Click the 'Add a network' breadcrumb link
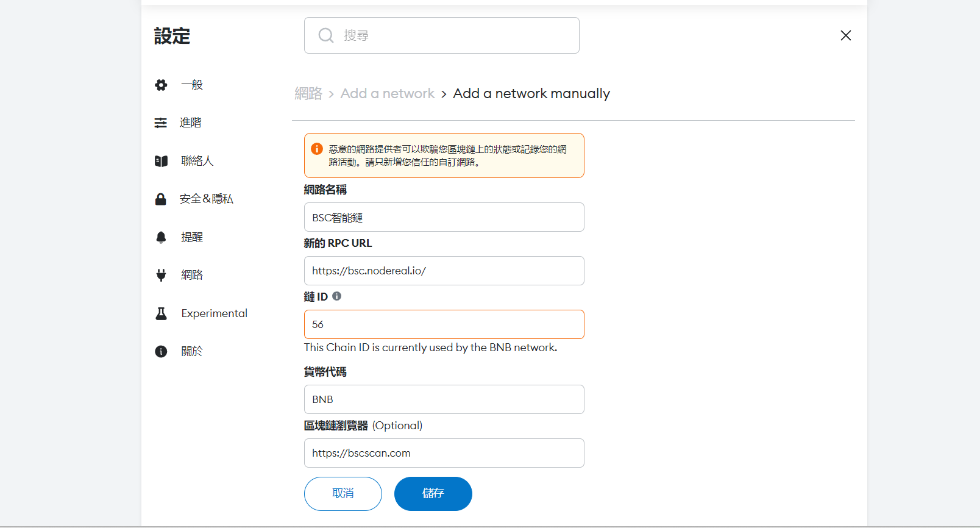980x528 pixels. pyautogui.click(x=388, y=93)
